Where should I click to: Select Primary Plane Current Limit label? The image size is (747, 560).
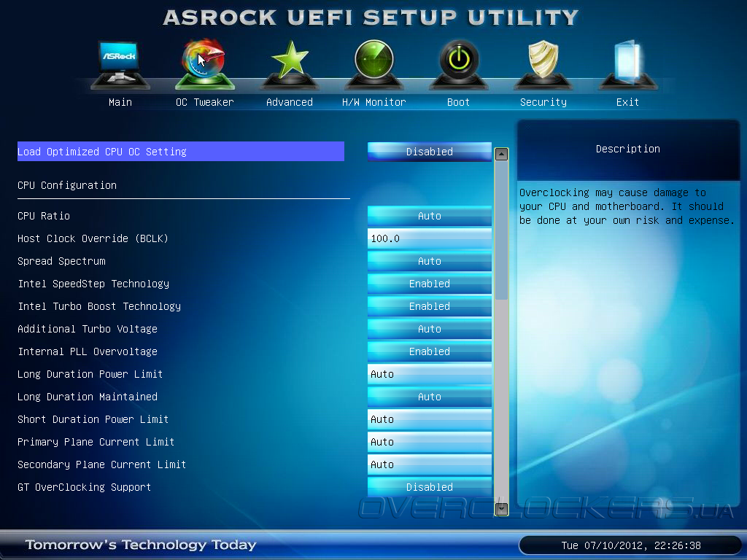[x=96, y=442]
